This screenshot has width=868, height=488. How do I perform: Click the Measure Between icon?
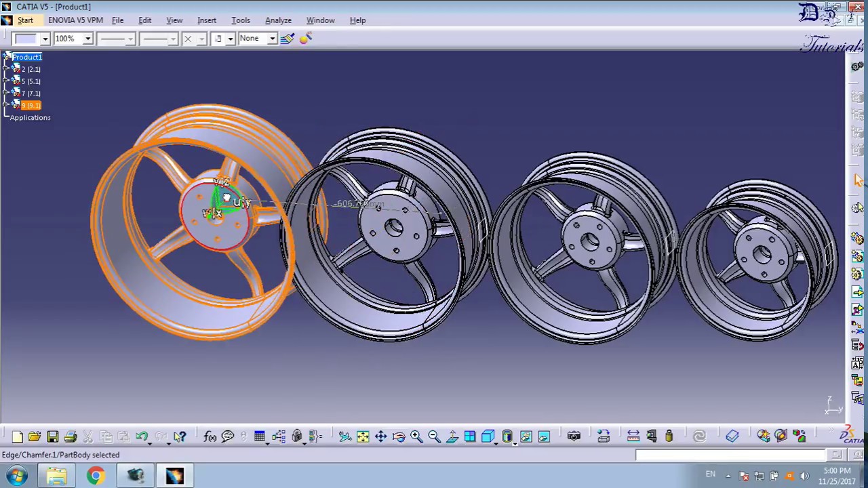point(633,436)
